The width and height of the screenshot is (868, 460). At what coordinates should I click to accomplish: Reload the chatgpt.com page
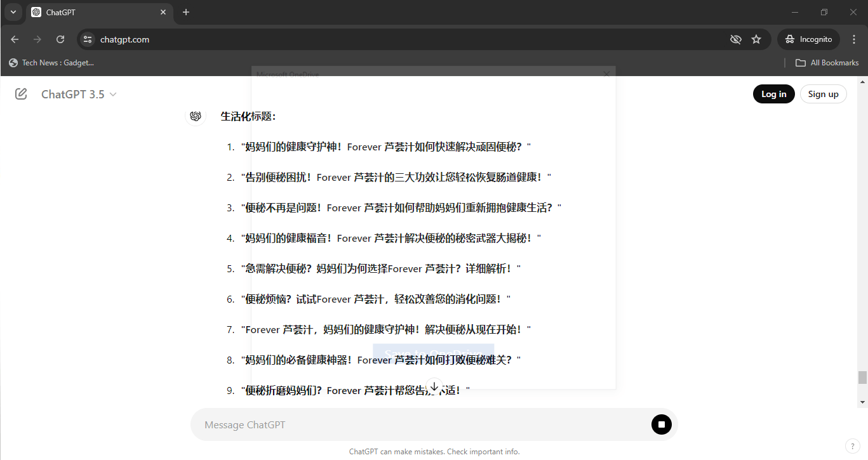tap(60, 39)
